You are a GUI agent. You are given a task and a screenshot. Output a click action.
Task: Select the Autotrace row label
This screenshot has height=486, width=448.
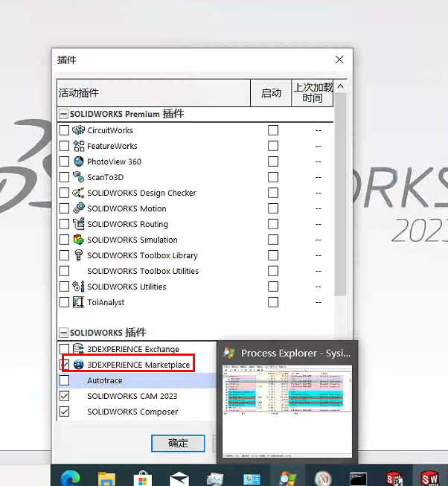(x=105, y=380)
